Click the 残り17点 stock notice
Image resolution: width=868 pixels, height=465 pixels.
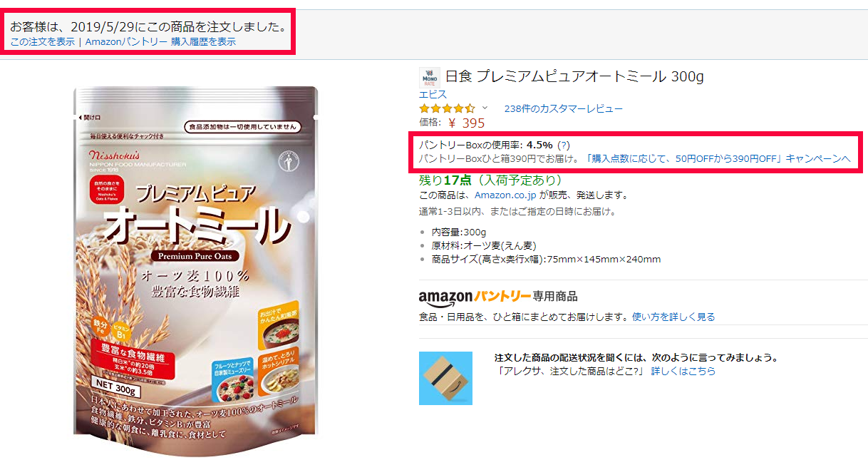click(491, 180)
